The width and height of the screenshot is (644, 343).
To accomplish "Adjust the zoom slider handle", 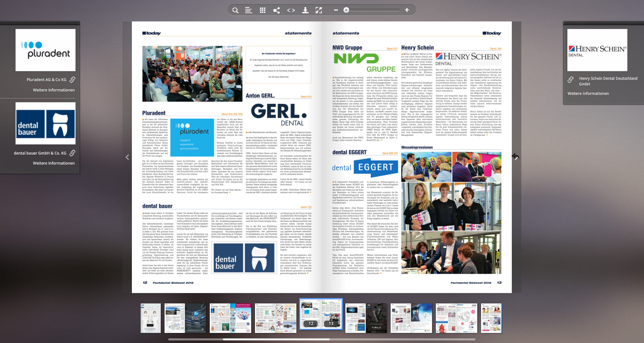I will 346,10.
